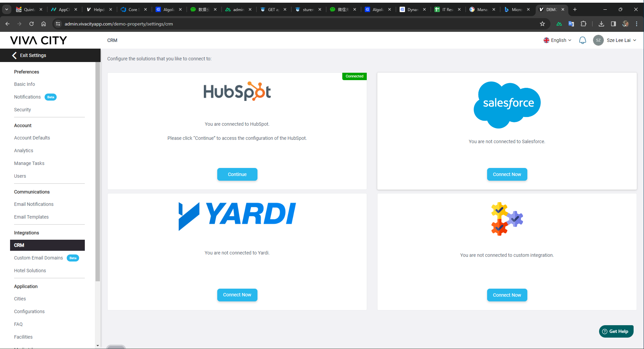
Task: Click the HubSpot logo
Action: [x=237, y=91]
